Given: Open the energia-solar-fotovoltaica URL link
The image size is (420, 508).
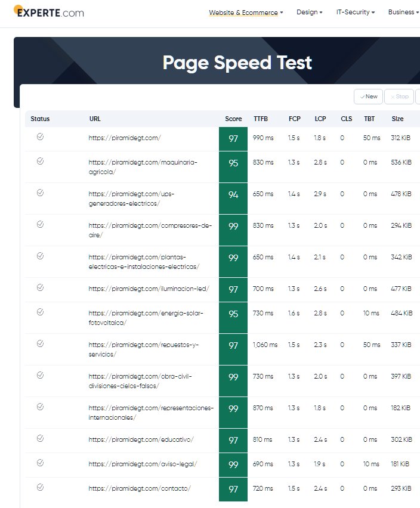Looking at the screenshot, I should tap(146, 318).
